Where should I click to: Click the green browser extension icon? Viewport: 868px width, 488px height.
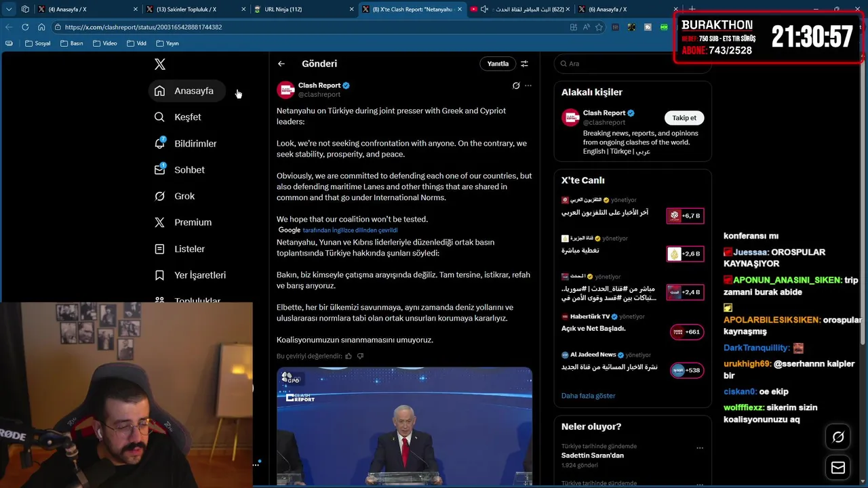point(665,27)
